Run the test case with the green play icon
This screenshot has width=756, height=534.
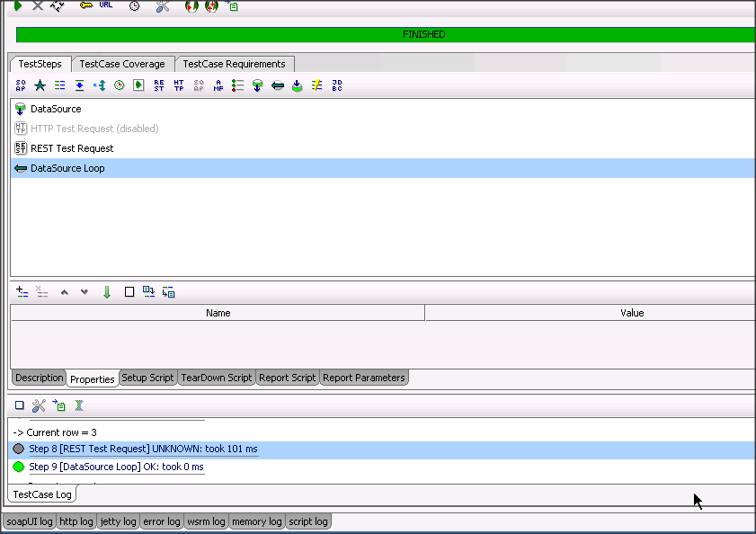(18, 5)
